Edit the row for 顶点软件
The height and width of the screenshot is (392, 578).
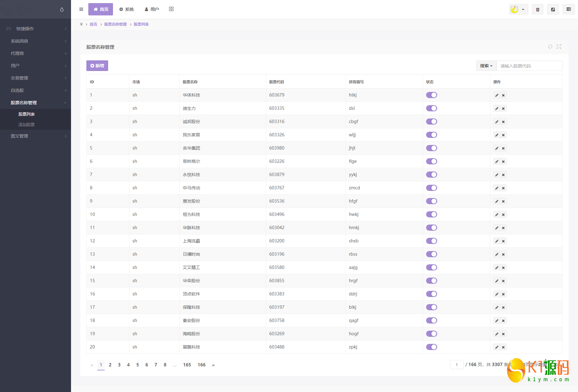click(496, 294)
